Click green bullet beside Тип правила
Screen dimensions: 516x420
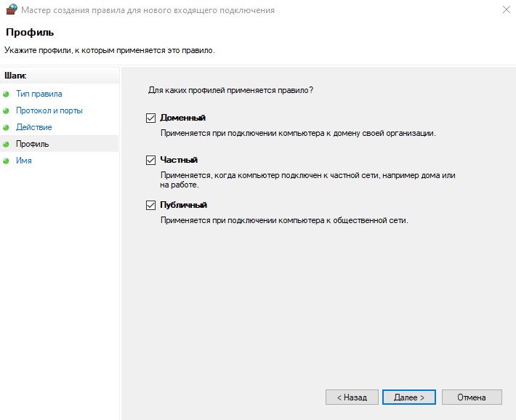[7, 94]
